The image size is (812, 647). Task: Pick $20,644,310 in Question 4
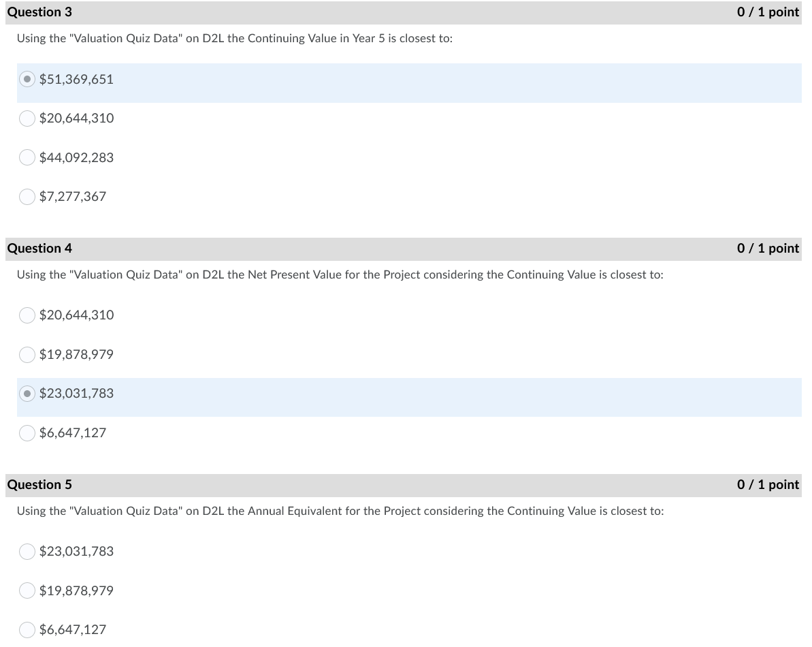[x=27, y=315]
